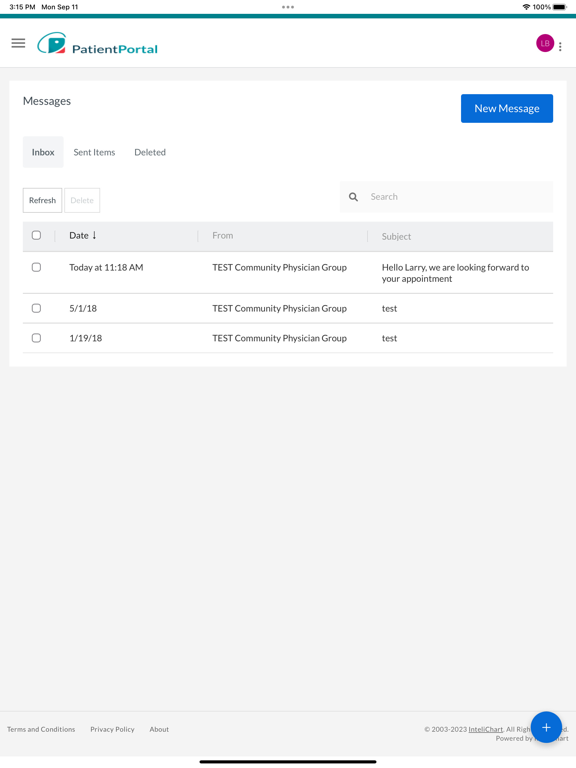
Task: Click the disabled Delete button
Action: pyautogui.click(x=82, y=200)
